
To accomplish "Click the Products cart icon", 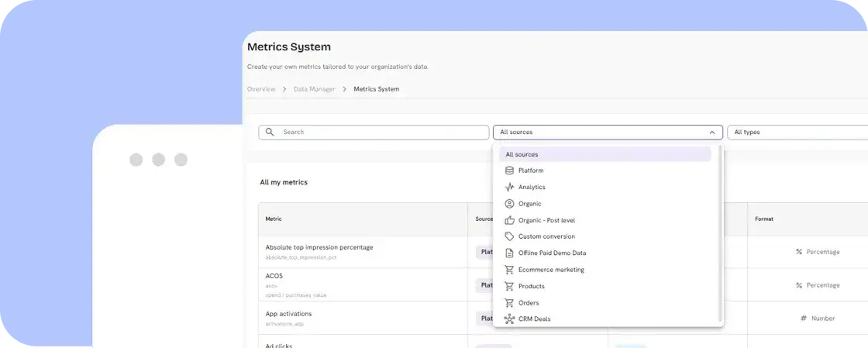I will point(509,287).
